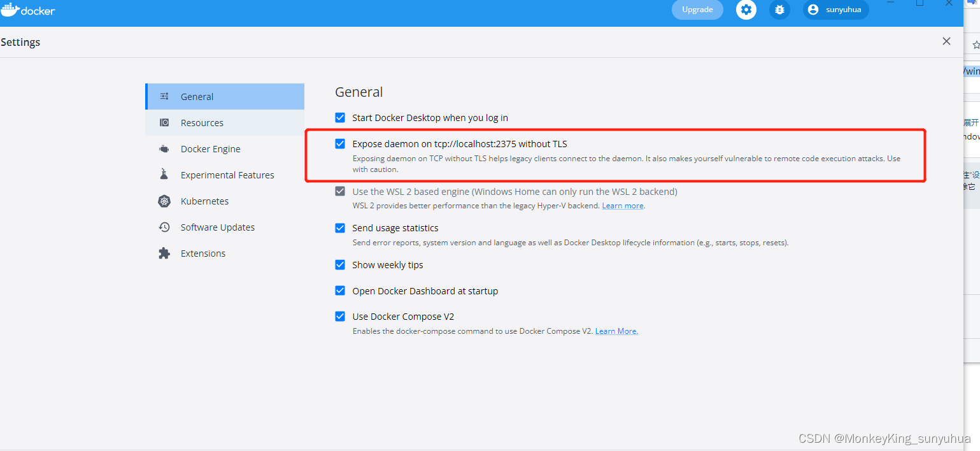Toggle Expose daemon on tcp://localhost:2375 checkbox

click(340, 143)
